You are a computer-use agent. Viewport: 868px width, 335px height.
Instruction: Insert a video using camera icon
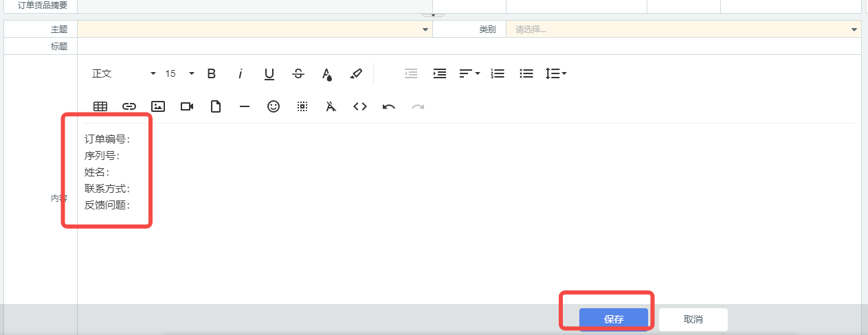click(x=187, y=106)
